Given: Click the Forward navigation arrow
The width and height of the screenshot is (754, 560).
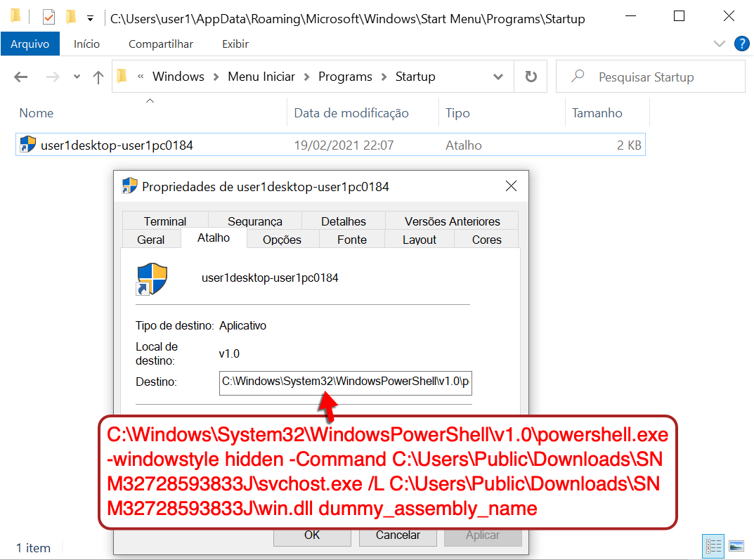Looking at the screenshot, I should pyautogui.click(x=53, y=77).
